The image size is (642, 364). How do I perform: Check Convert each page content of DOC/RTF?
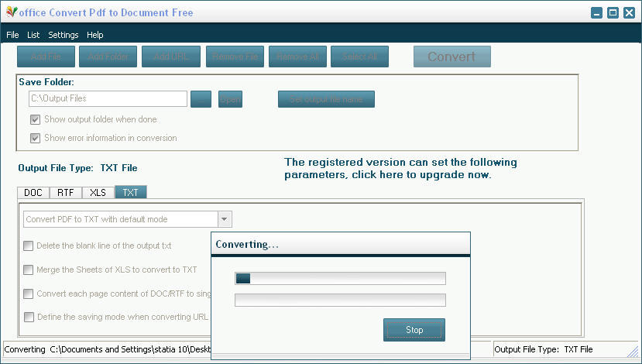point(28,294)
